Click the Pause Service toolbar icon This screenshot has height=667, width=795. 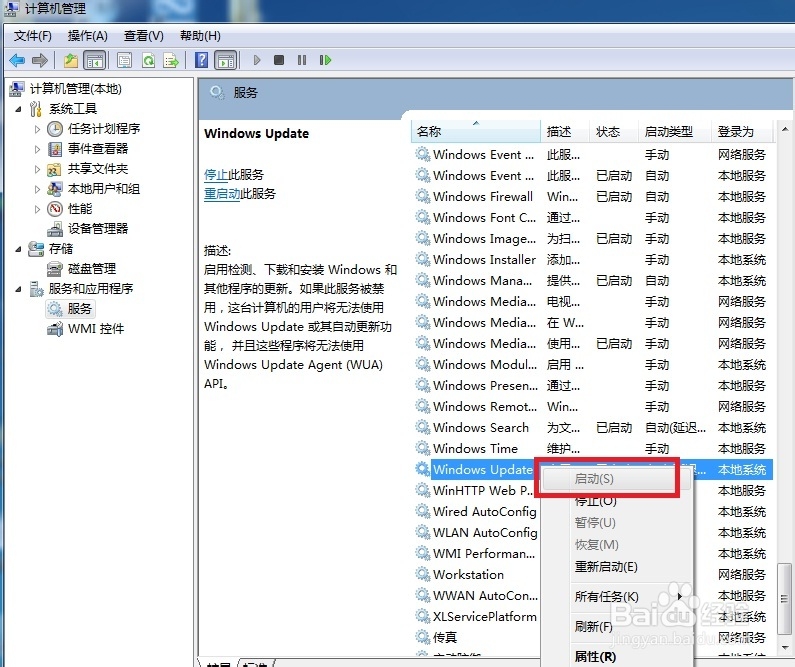pyautogui.click(x=302, y=60)
